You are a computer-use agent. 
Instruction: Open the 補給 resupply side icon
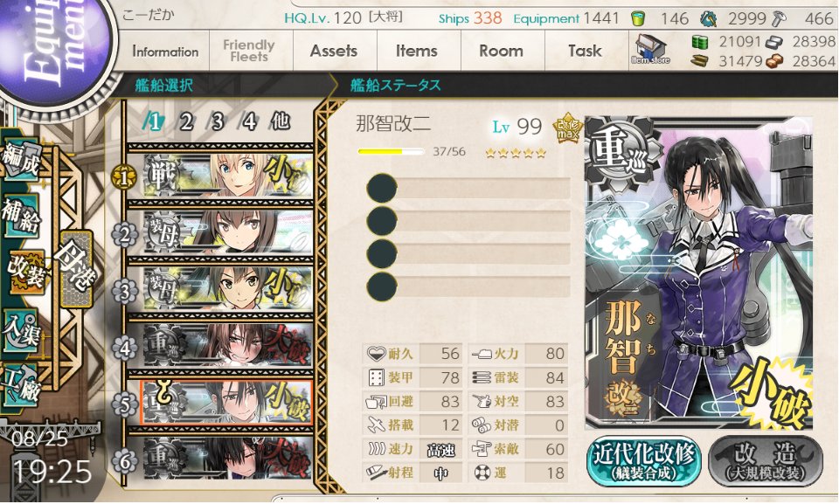coord(21,216)
